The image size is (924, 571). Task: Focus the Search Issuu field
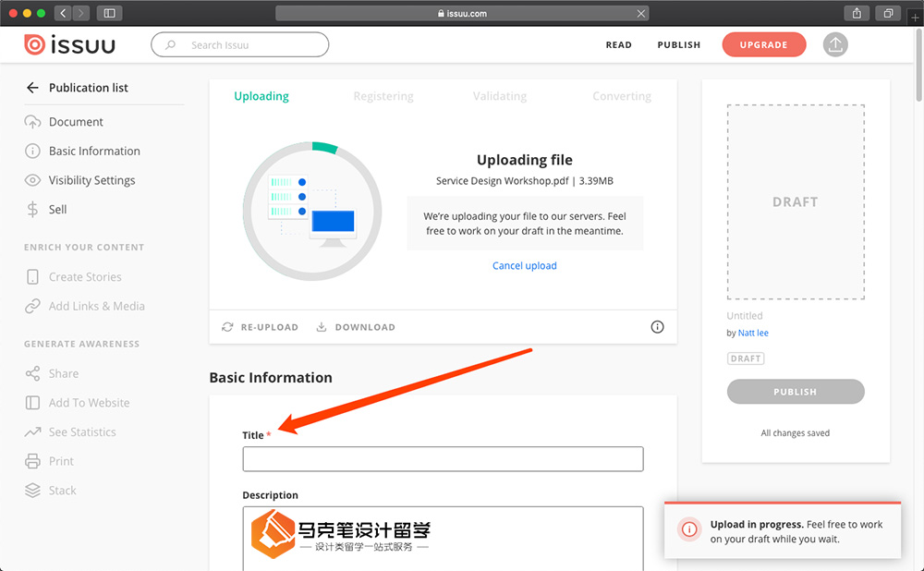coord(240,44)
